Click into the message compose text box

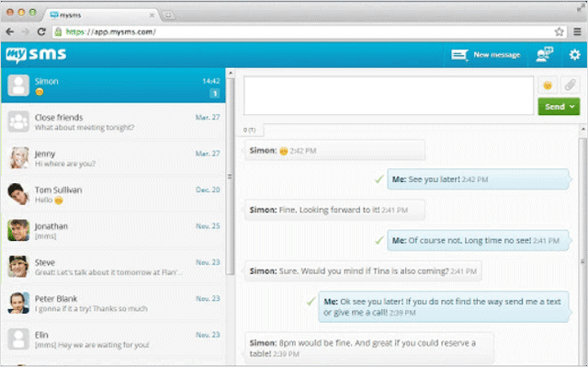click(x=389, y=96)
